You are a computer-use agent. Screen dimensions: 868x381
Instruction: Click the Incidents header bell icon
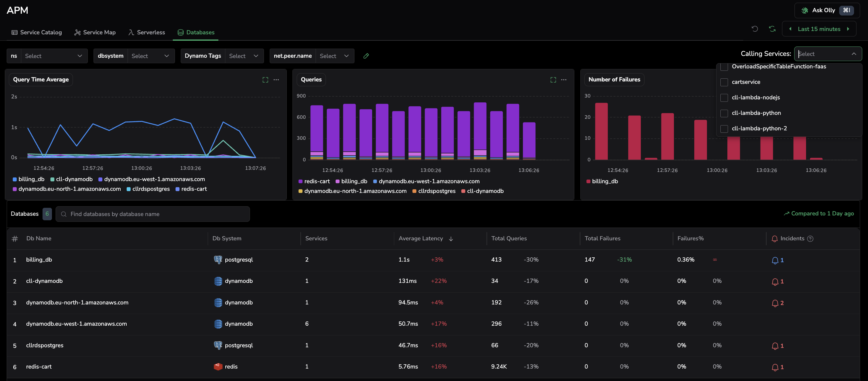click(774, 239)
